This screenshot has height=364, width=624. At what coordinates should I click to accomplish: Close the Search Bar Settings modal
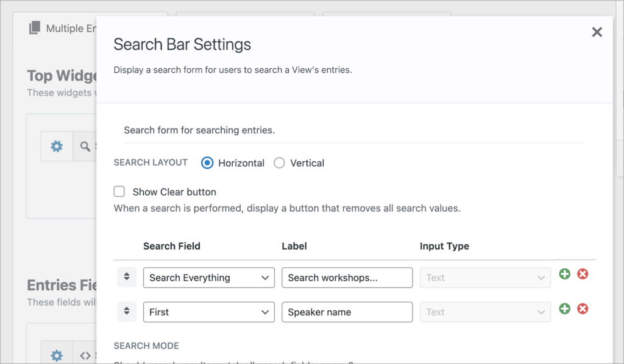[x=597, y=32]
